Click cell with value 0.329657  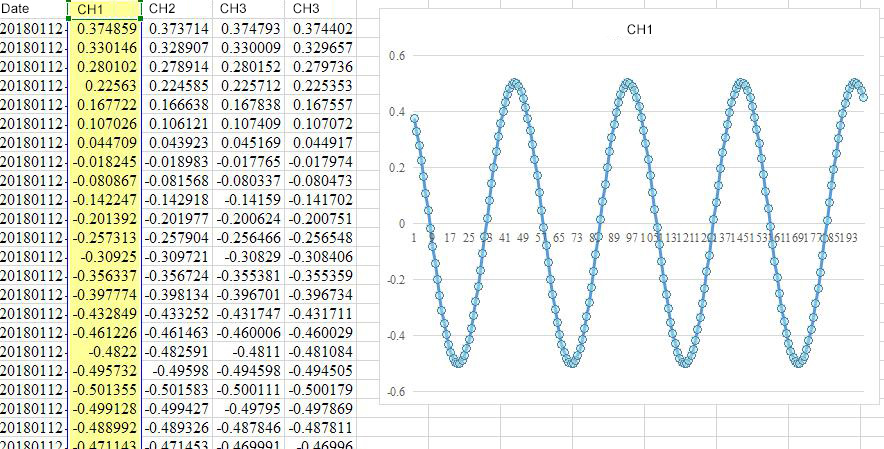tap(322, 47)
